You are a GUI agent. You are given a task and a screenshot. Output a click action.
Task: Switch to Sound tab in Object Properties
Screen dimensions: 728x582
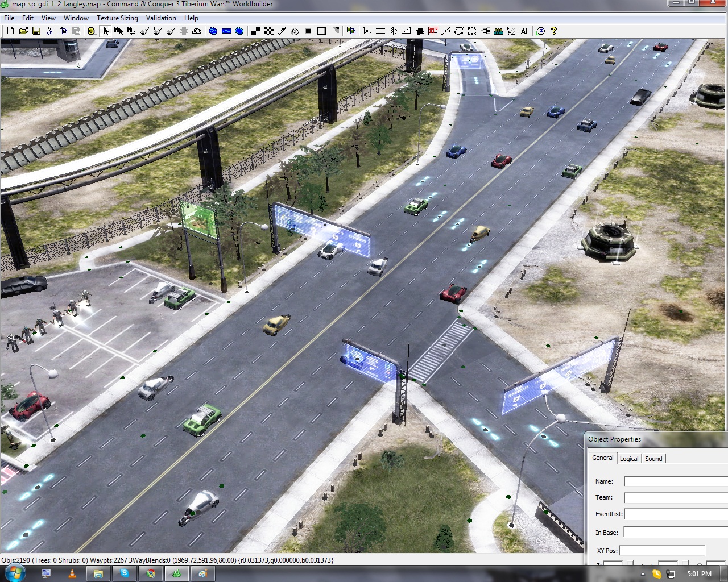[653, 459]
